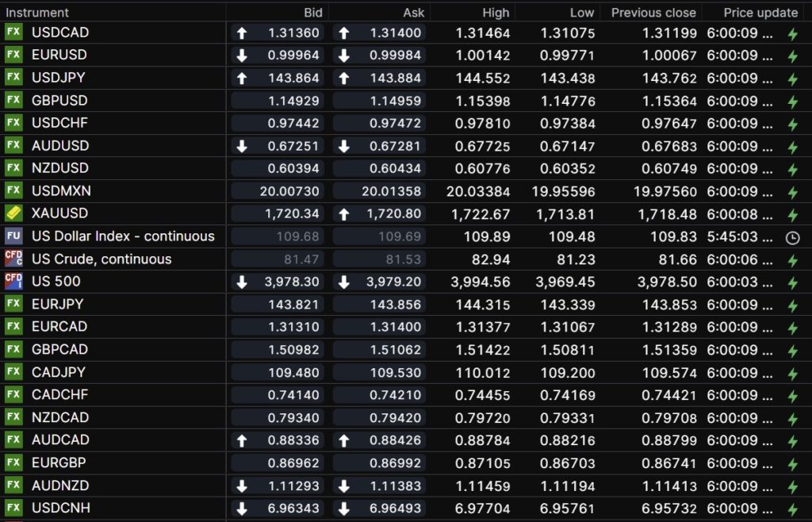
Task: Click the FU icon for US Dollar Index
Action: (x=13, y=236)
